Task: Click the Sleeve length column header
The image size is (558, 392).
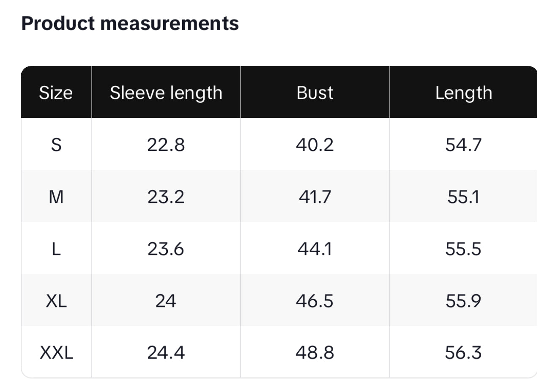Action: tap(166, 93)
